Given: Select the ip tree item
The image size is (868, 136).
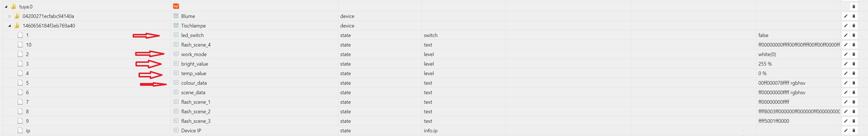Looking at the screenshot, I should (28, 131).
